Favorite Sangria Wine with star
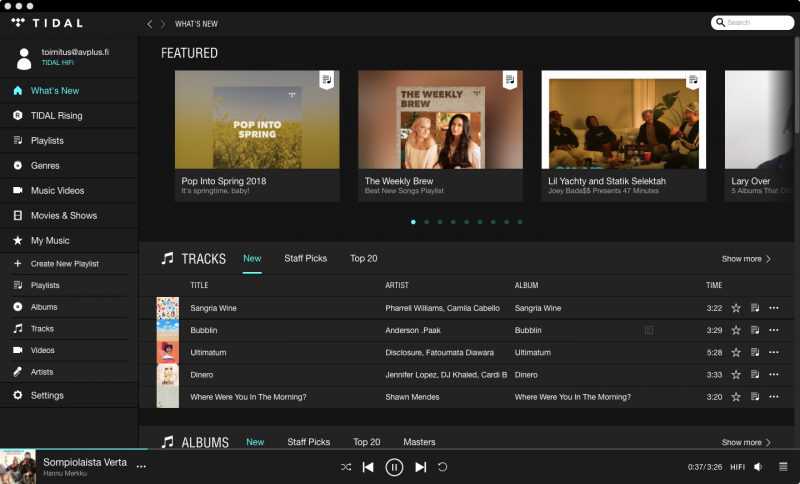 [736, 308]
